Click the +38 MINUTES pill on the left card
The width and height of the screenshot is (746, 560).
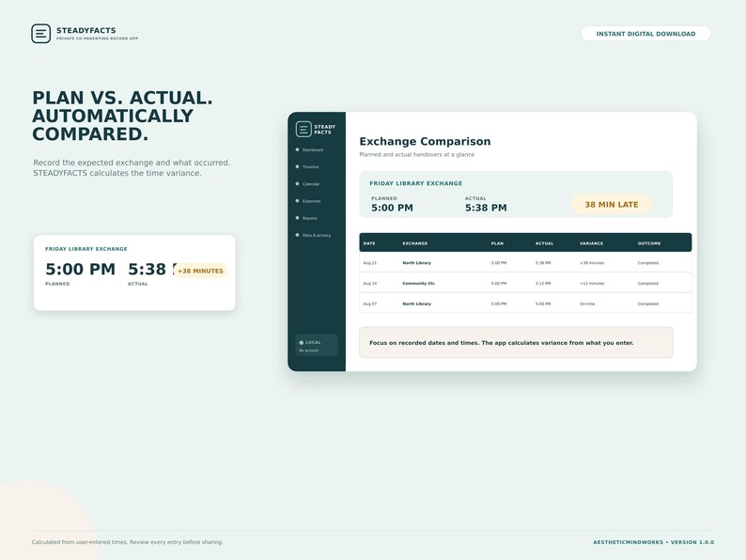[x=200, y=271]
